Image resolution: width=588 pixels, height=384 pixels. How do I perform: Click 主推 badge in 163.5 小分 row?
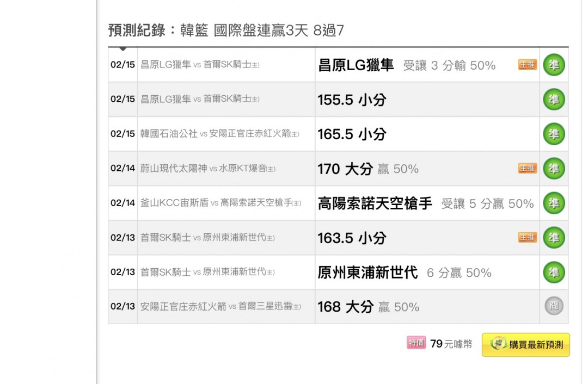click(x=527, y=238)
